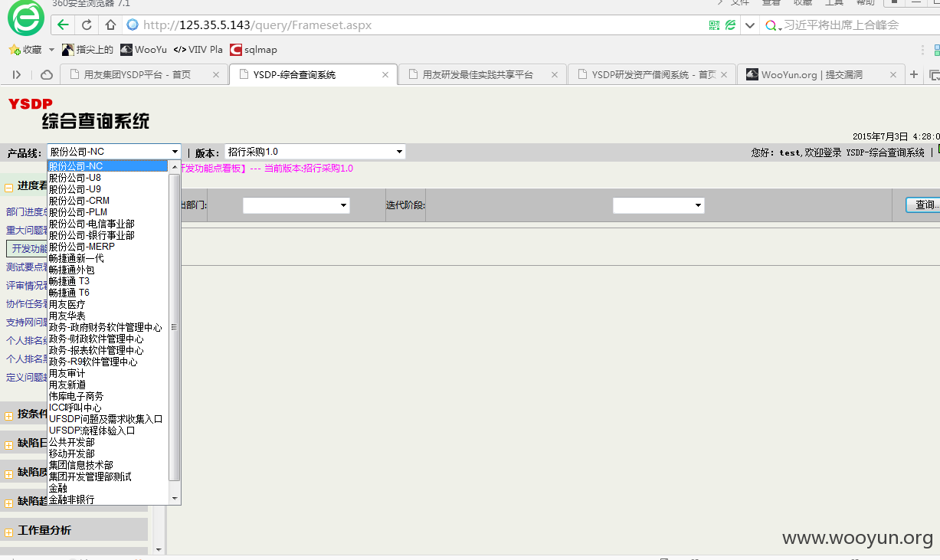940x560 pixels.
Task: Open the 部门 dropdown in filter bar
Action: coord(296,205)
